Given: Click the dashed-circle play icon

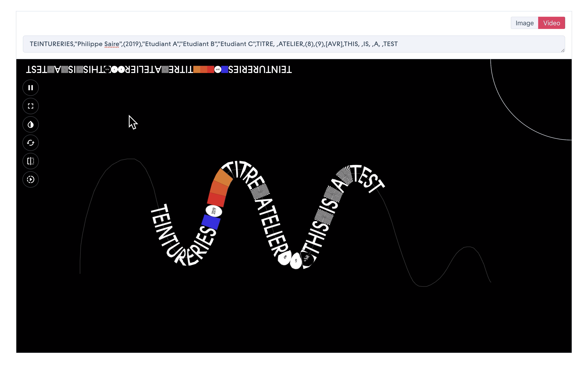Looking at the screenshot, I should [x=31, y=180].
